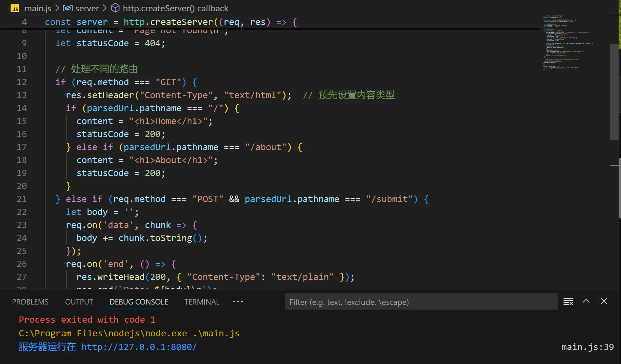
Task: Click the server variable symbol icon
Action: [x=68, y=8]
